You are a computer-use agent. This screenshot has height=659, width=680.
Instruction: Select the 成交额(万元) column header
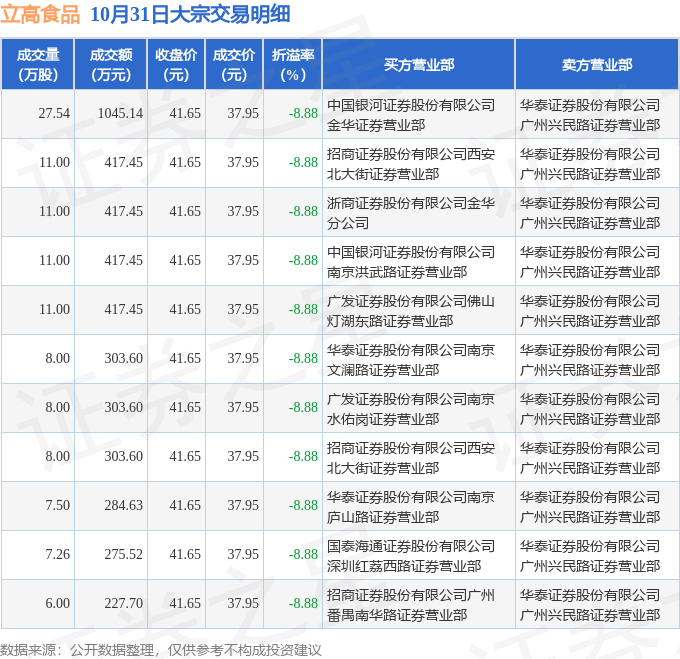[110, 64]
